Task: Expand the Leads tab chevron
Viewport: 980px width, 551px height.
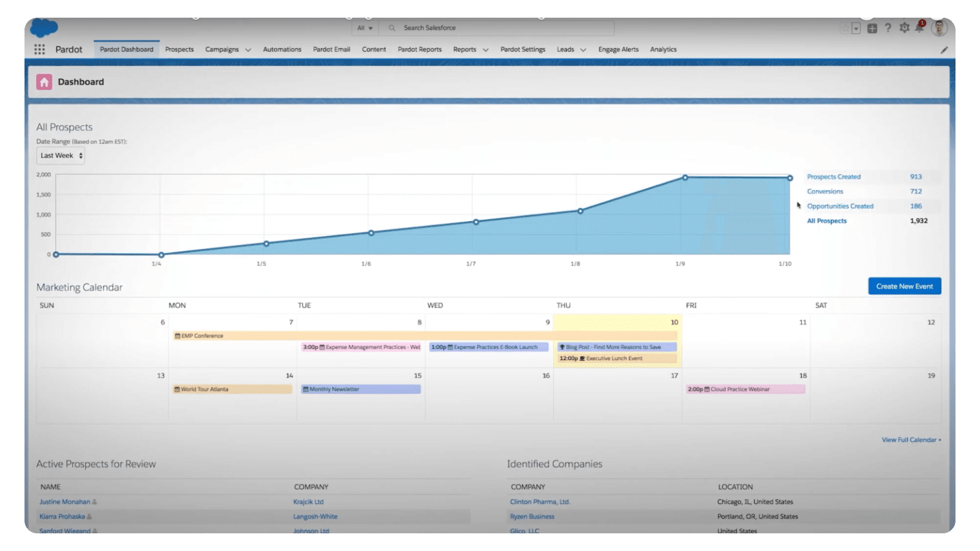Action: point(584,50)
